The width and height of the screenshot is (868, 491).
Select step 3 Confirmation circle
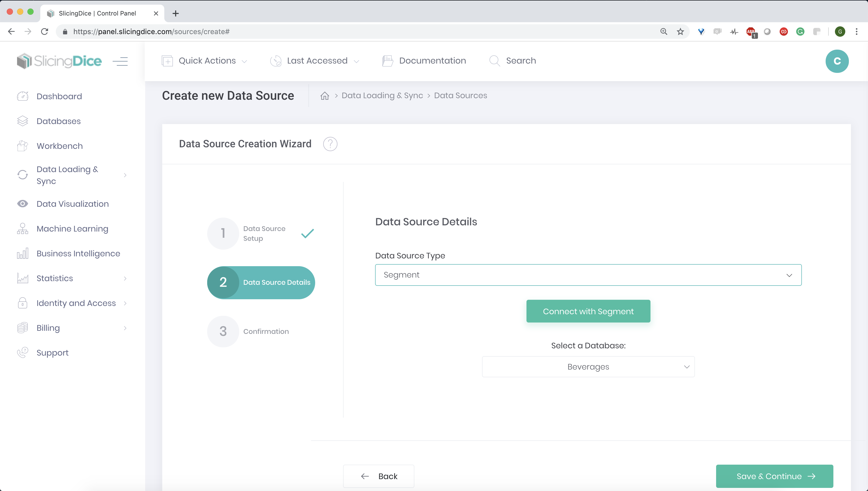coord(223,331)
